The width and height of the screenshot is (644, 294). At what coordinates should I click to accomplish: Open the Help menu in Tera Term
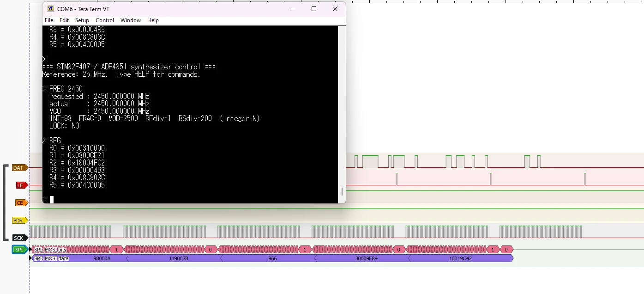(x=153, y=20)
